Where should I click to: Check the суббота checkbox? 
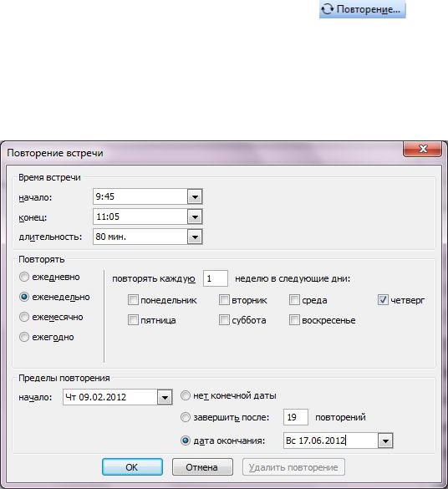point(224,320)
